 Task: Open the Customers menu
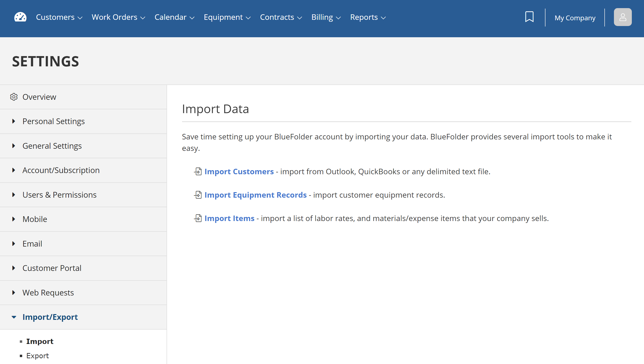click(59, 17)
